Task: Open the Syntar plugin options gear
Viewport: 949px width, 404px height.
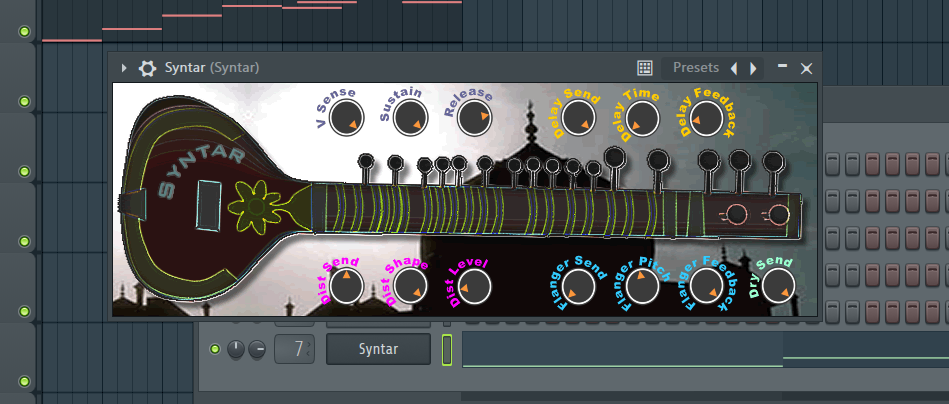Action: pos(147,68)
